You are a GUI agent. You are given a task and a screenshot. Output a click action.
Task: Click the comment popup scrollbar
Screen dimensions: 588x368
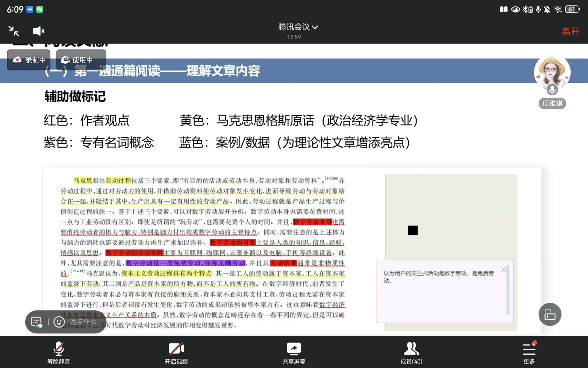(x=508, y=290)
